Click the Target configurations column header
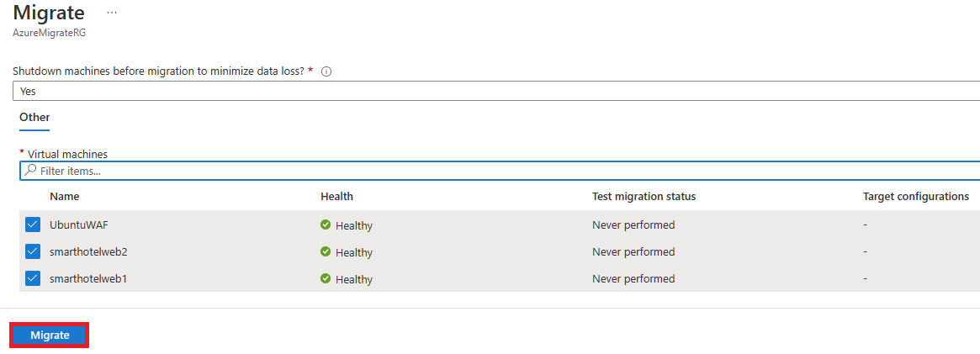Screen dimensions: 980x354 (x=916, y=197)
